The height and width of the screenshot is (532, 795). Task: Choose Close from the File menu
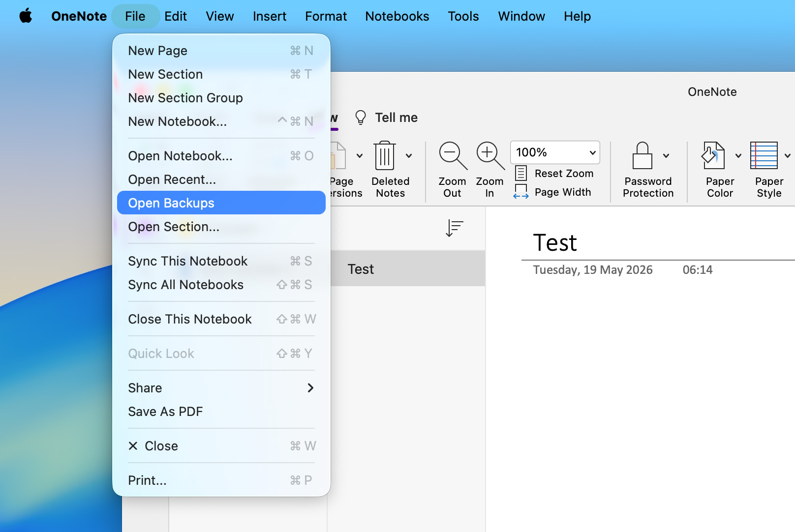pyautogui.click(x=221, y=446)
